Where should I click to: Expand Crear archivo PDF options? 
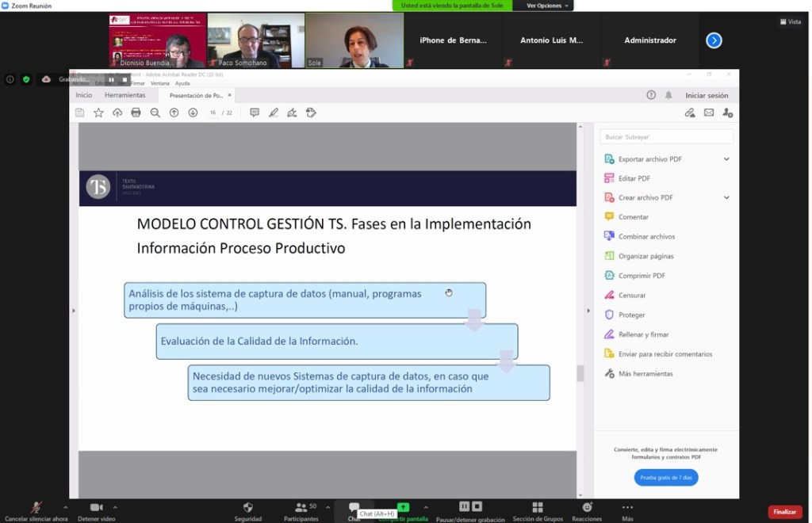(726, 197)
